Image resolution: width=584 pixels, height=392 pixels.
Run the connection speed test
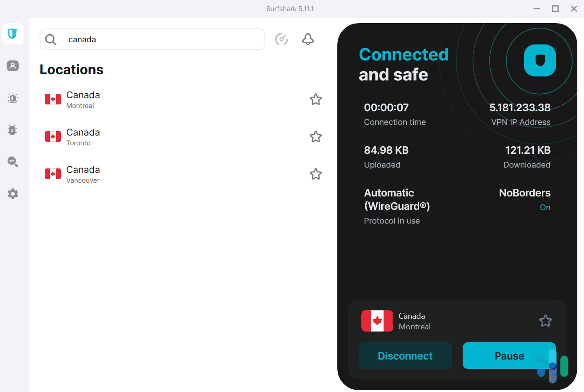click(282, 39)
